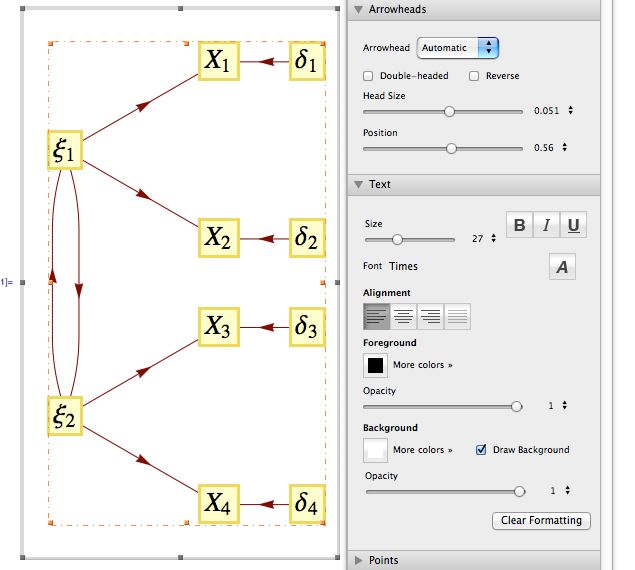Click the Background Opacity stepper
The width and height of the screenshot is (635, 570).
pyautogui.click(x=568, y=490)
